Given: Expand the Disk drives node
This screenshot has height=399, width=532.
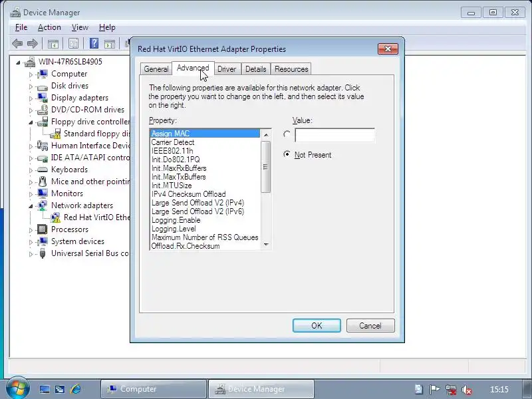Looking at the screenshot, I should tap(31, 86).
